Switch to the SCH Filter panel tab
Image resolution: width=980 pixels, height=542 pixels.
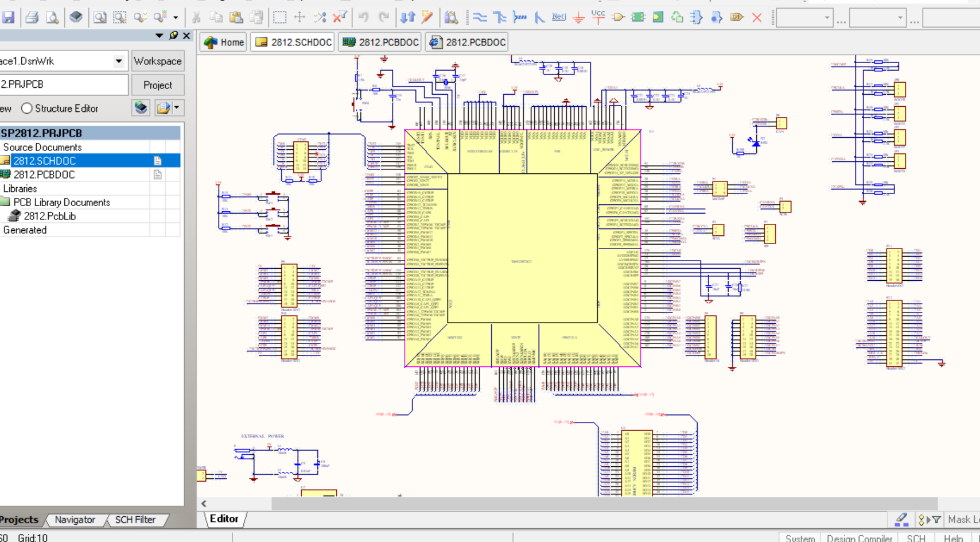(135, 520)
